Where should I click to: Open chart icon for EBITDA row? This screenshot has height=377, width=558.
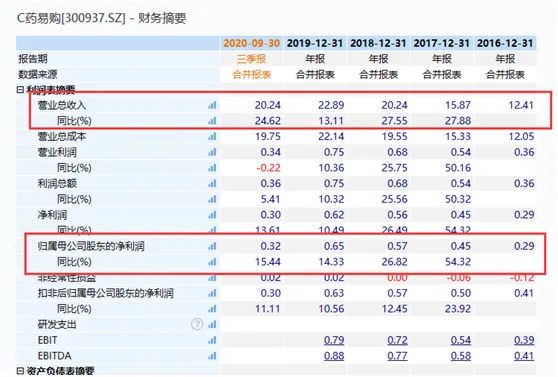212,356
